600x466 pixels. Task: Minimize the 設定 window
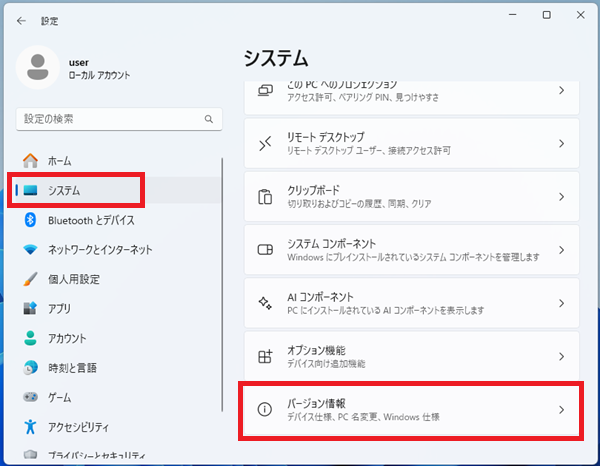click(512, 15)
